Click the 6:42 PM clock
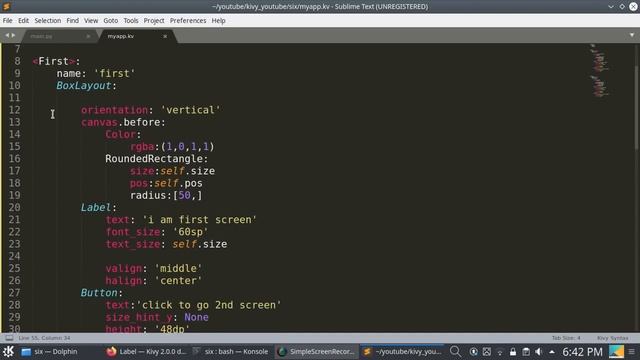This screenshot has height=360, width=640. 582,352
